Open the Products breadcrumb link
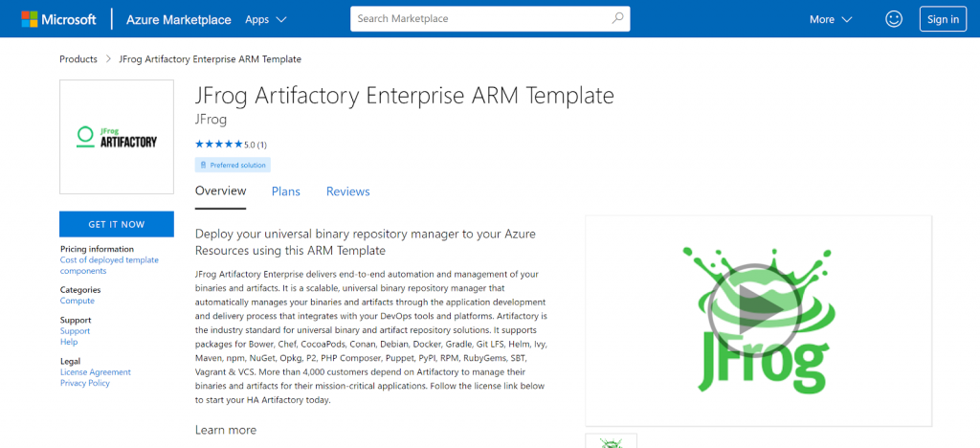Image resolution: width=980 pixels, height=448 pixels. 78,59
